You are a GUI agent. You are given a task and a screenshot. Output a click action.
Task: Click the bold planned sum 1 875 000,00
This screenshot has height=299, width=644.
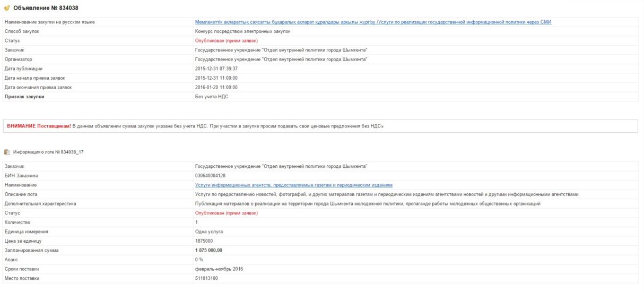click(x=208, y=250)
